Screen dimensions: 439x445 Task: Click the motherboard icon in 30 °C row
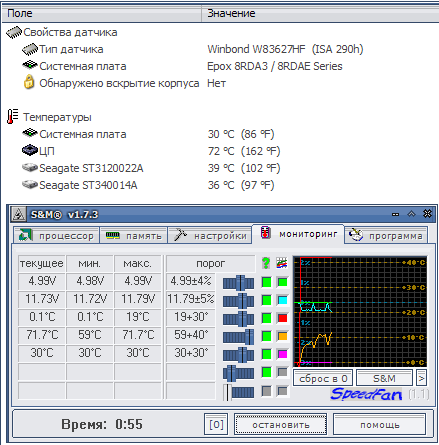coord(30,133)
